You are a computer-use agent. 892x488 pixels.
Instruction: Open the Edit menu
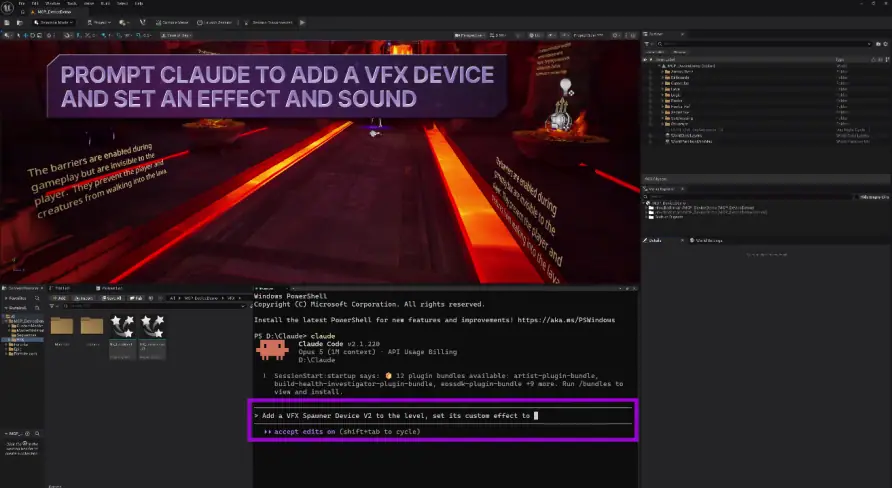[x=35, y=3]
